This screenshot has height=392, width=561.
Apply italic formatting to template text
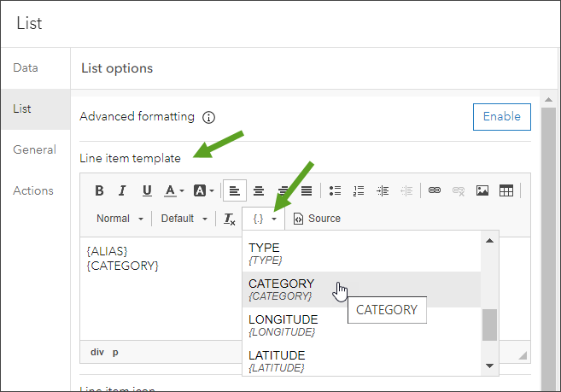tap(122, 190)
